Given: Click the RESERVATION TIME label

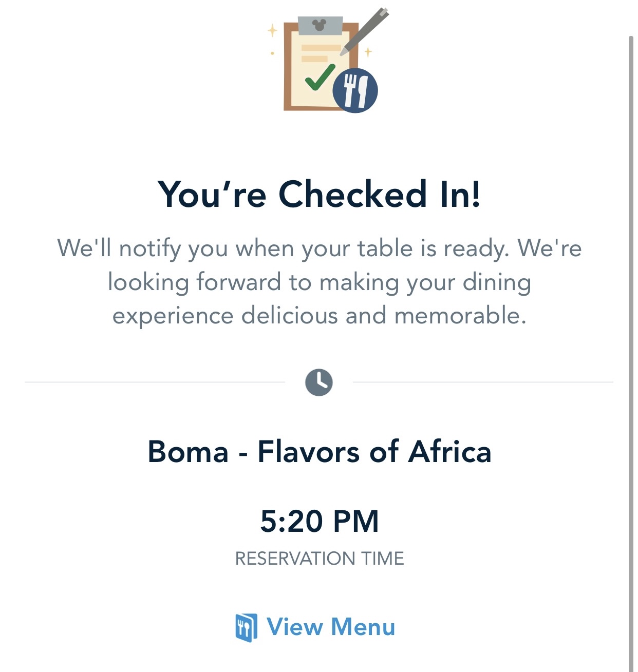Looking at the screenshot, I should pos(319,559).
